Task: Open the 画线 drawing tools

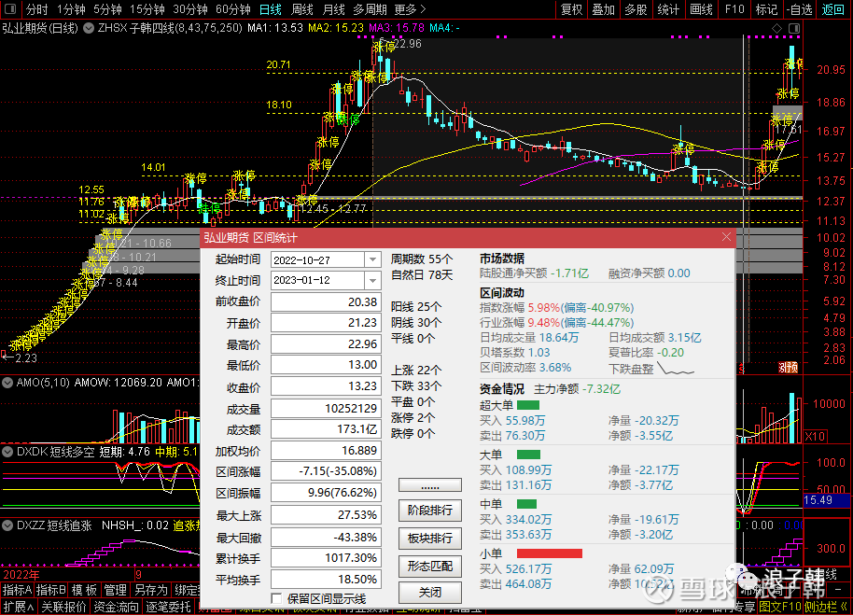Action: (x=701, y=9)
